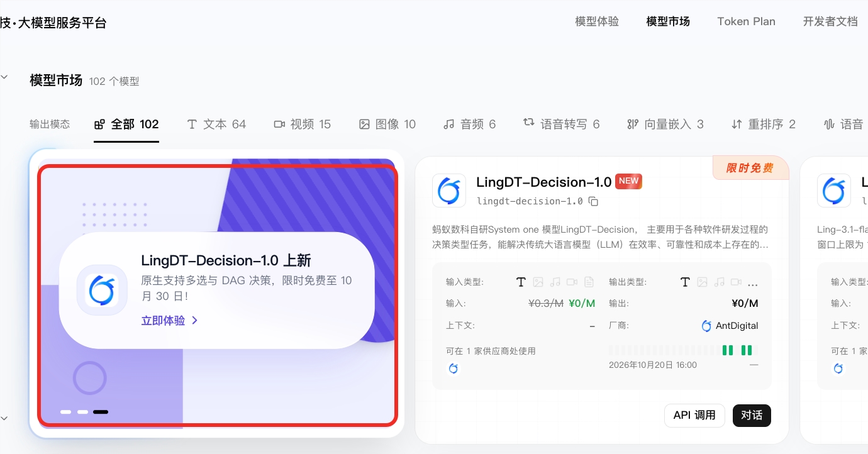The image size is (868, 454).
Task: Select the second carousel indicator dot
Action: coord(82,412)
